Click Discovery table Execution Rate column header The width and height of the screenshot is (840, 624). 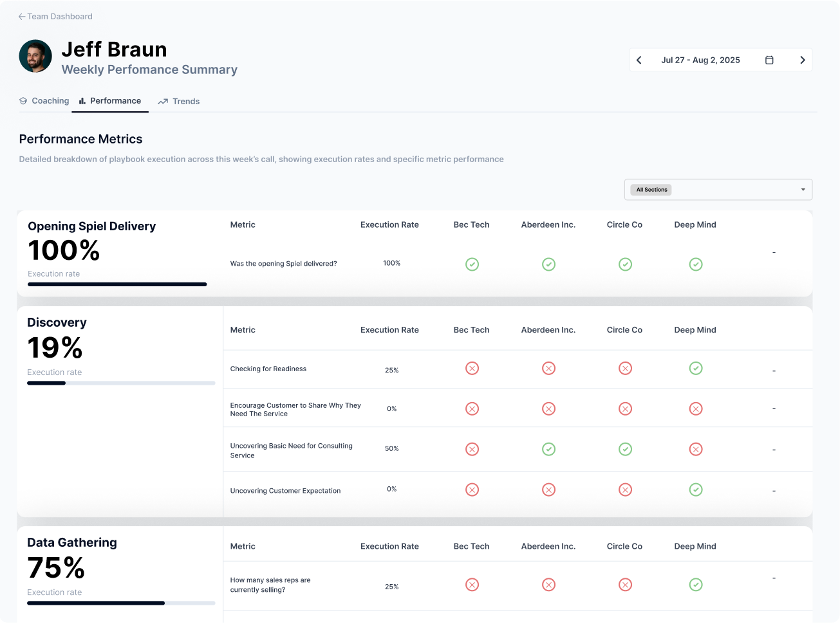point(389,330)
